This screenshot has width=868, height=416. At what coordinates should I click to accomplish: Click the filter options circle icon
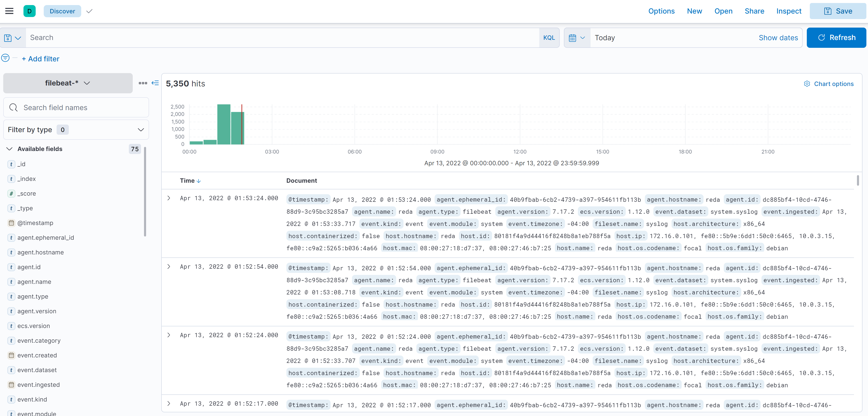click(5, 58)
